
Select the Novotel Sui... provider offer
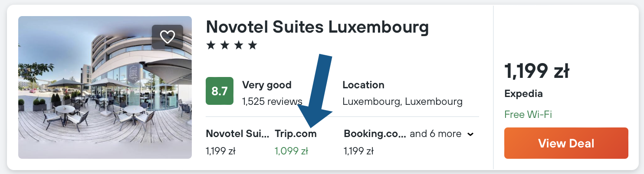[237, 134]
